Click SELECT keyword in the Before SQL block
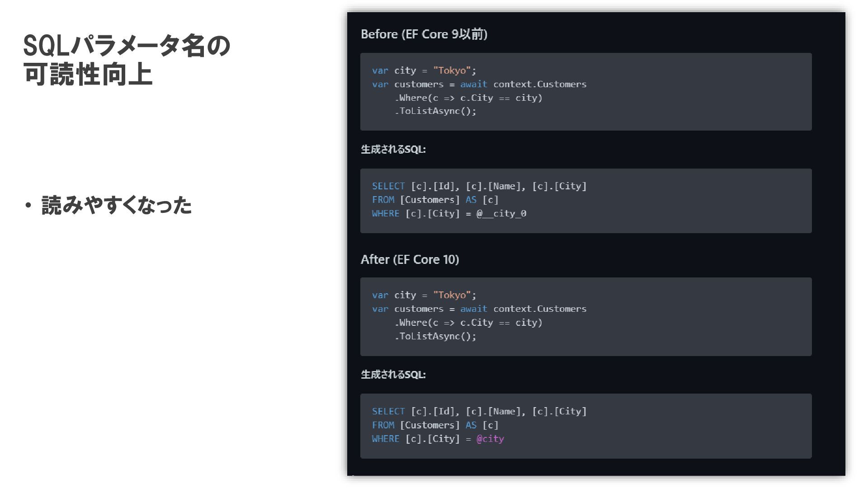Screen dimensions: 868x488 (388, 186)
